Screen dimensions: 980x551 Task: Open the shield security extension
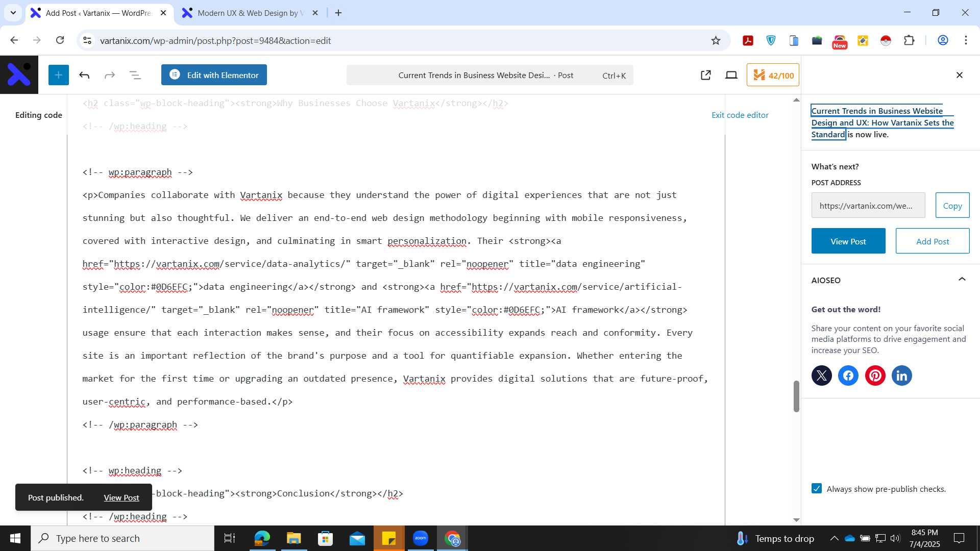[x=771, y=40]
